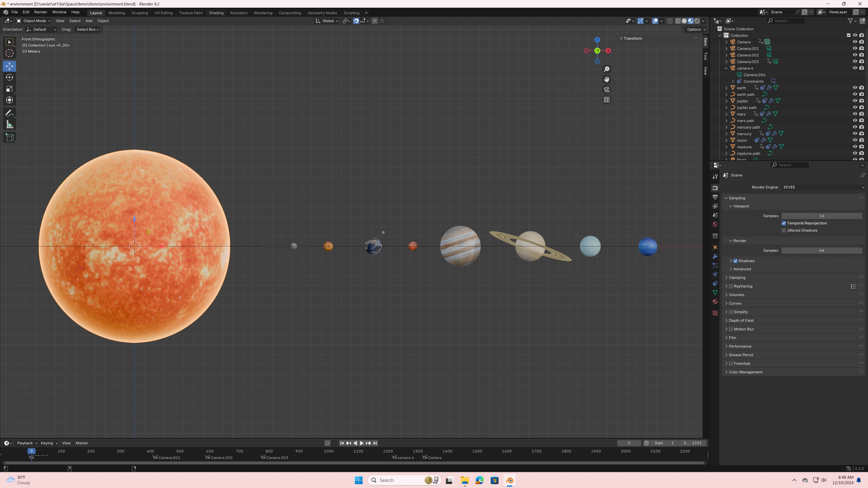Open the World properties tab
The height and width of the screenshot is (488, 868).
[x=715, y=224]
